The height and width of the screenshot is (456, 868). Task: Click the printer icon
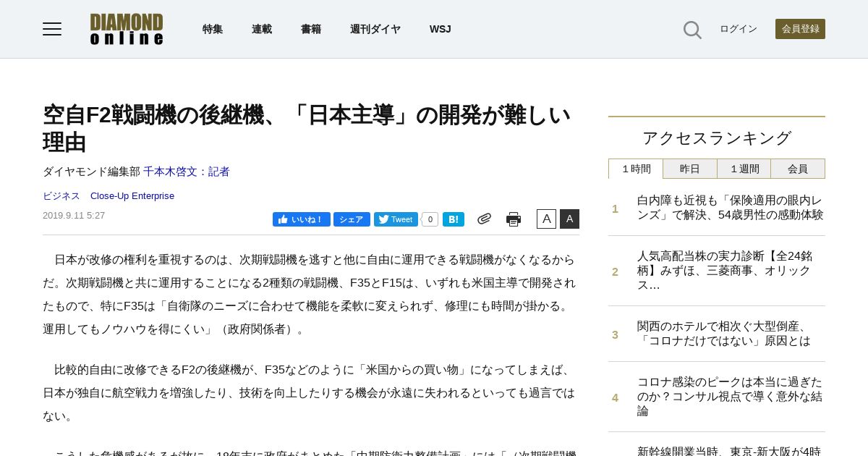pyautogui.click(x=514, y=219)
